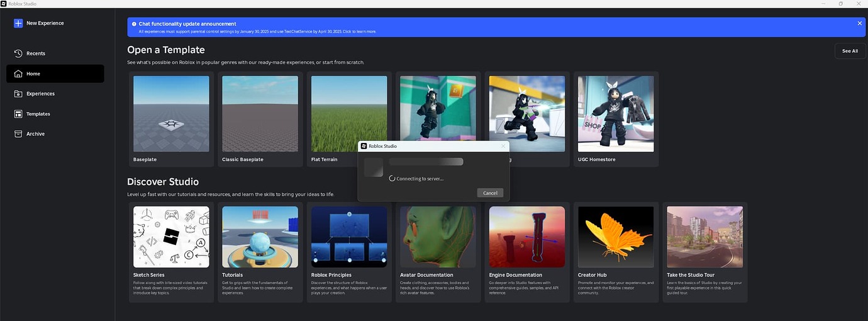Select the Home sidebar item
Screen dimensions: 868x321
(55, 74)
